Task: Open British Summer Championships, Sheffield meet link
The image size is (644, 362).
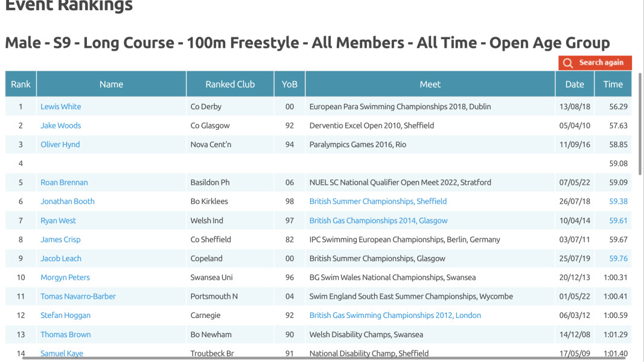Action: point(378,202)
